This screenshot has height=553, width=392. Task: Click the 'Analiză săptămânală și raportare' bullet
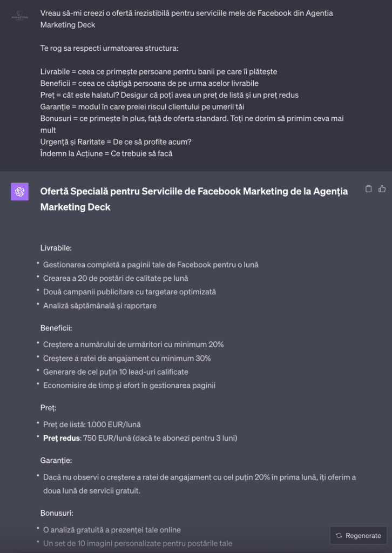100,306
